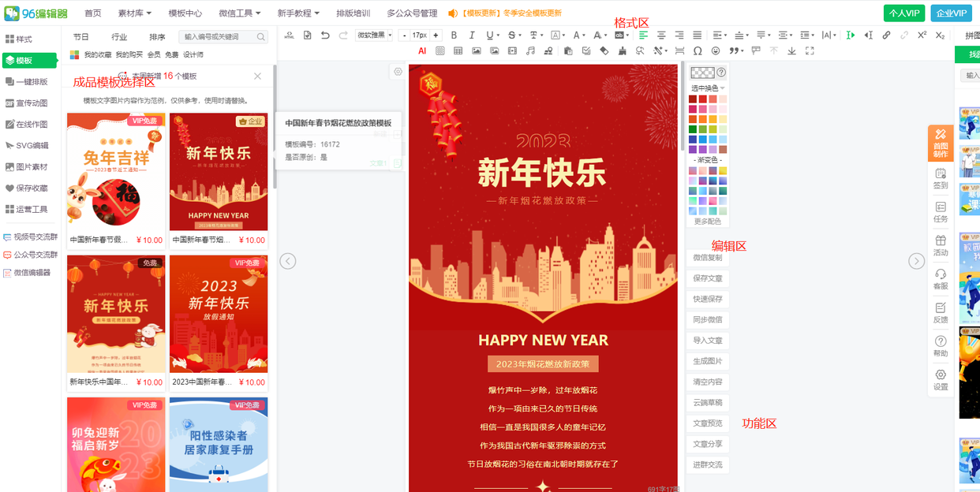Insert music audio
Image resolution: width=980 pixels, height=492 pixels.
coord(530,50)
